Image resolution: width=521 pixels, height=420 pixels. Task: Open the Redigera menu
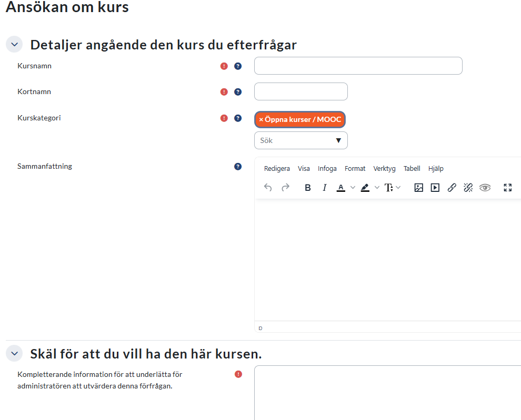click(x=277, y=169)
